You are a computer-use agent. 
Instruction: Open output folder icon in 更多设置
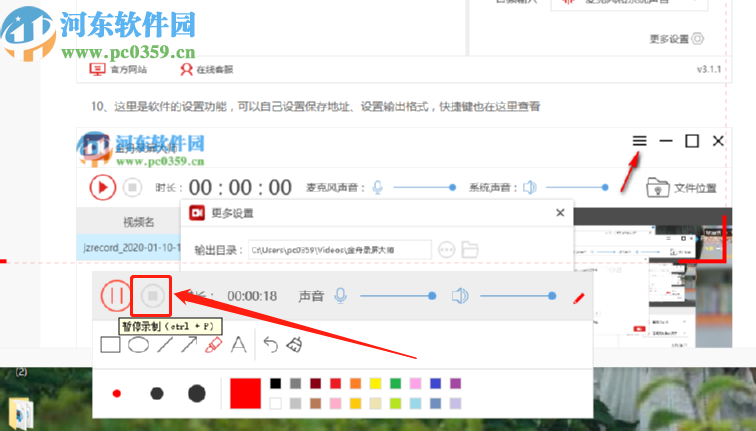pyautogui.click(x=470, y=250)
